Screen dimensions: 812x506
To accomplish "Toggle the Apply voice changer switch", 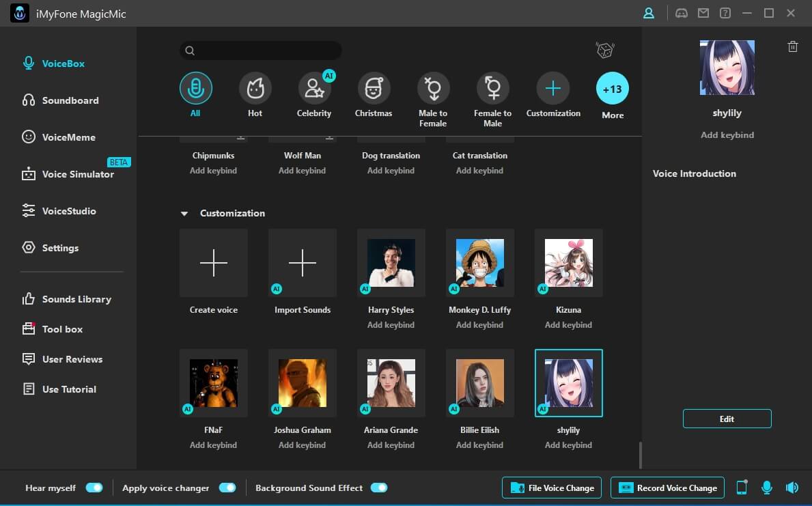I will (227, 488).
